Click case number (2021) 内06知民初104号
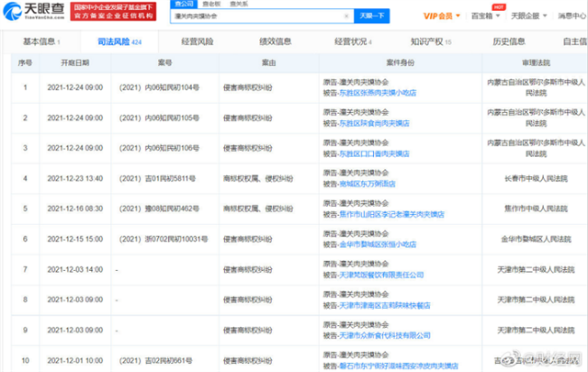This screenshot has height=372, width=588. click(159, 88)
